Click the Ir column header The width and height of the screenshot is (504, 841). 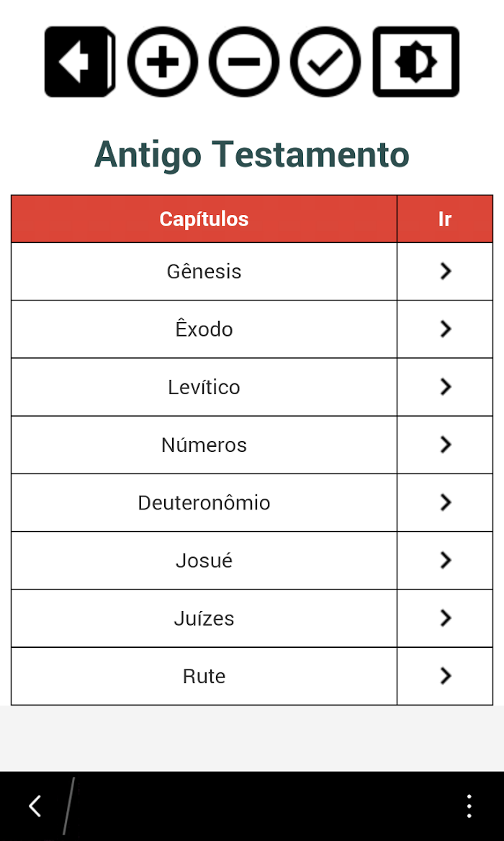point(444,219)
